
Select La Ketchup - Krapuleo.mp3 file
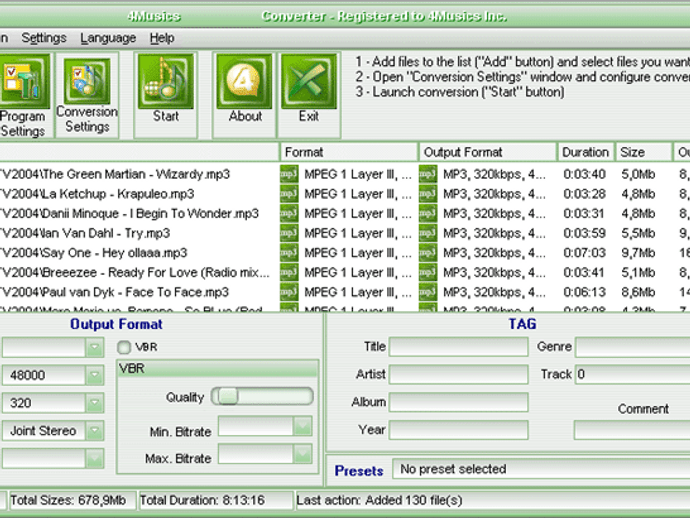click(97, 194)
